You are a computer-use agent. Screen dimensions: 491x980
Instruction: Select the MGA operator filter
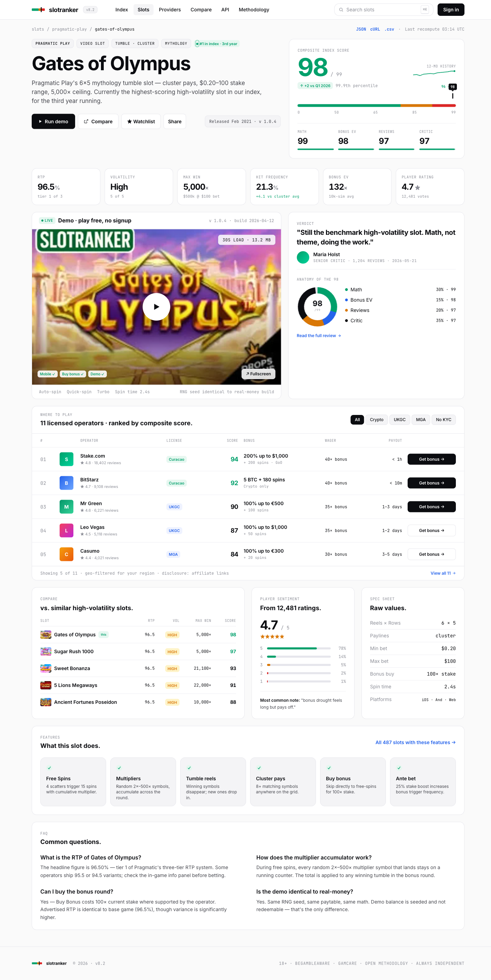pyautogui.click(x=421, y=420)
